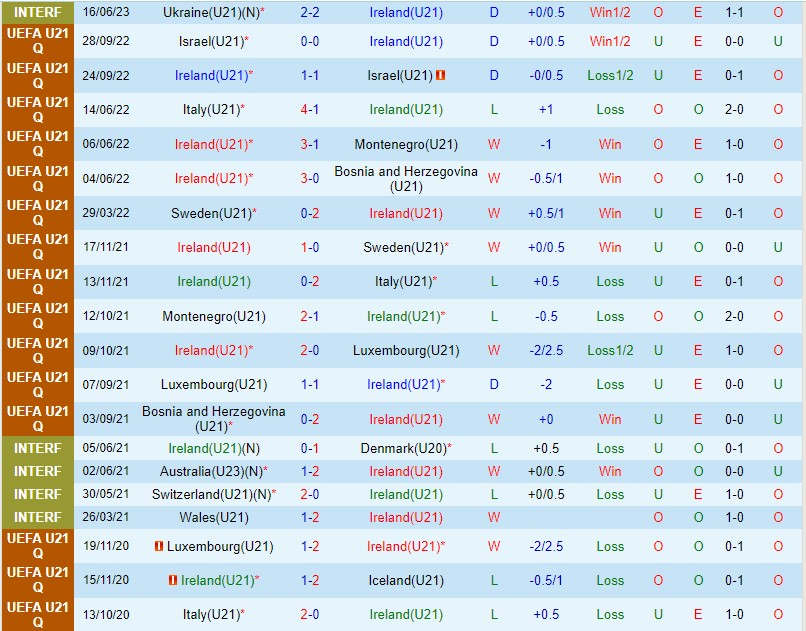Image resolution: width=806 pixels, height=631 pixels.
Task: Click Montenegro(U21) in the 12/10/21 match
Action: (x=214, y=316)
